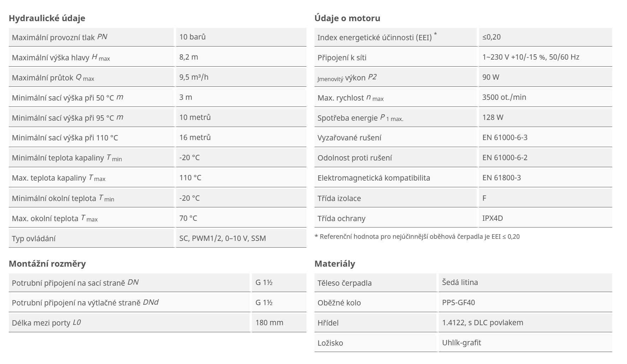Click the Typ ovládání row label
The width and height of the screenshot is (627, 364).
coord(34,238)
